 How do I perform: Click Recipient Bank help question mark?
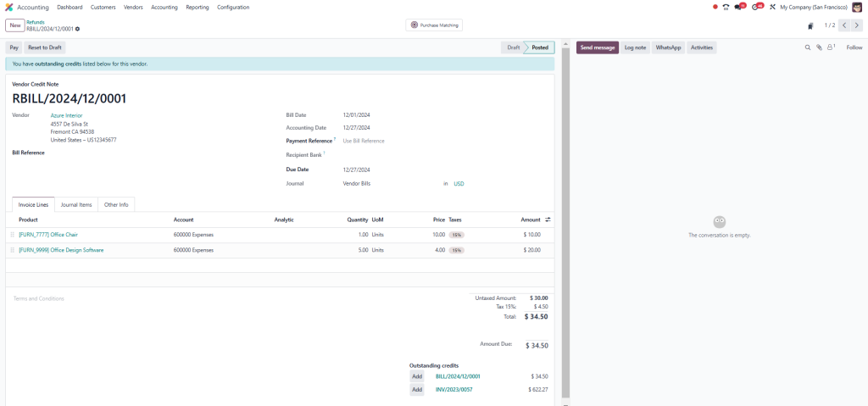324,153
